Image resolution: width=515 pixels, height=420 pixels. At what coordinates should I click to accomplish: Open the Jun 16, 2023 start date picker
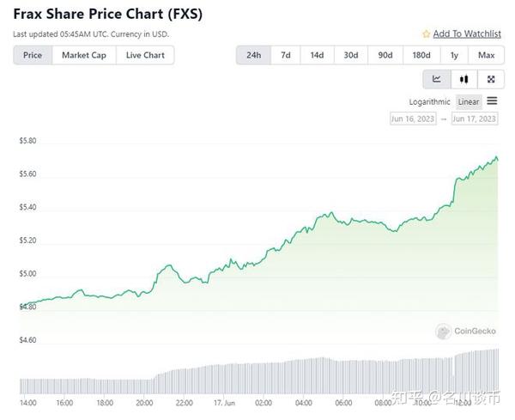[x=412, y=119]
